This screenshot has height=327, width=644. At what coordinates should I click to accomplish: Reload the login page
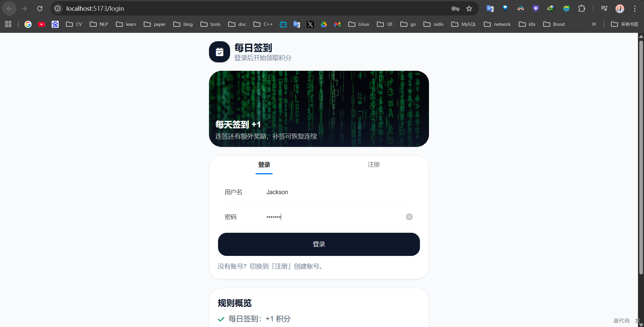(40, 8)
